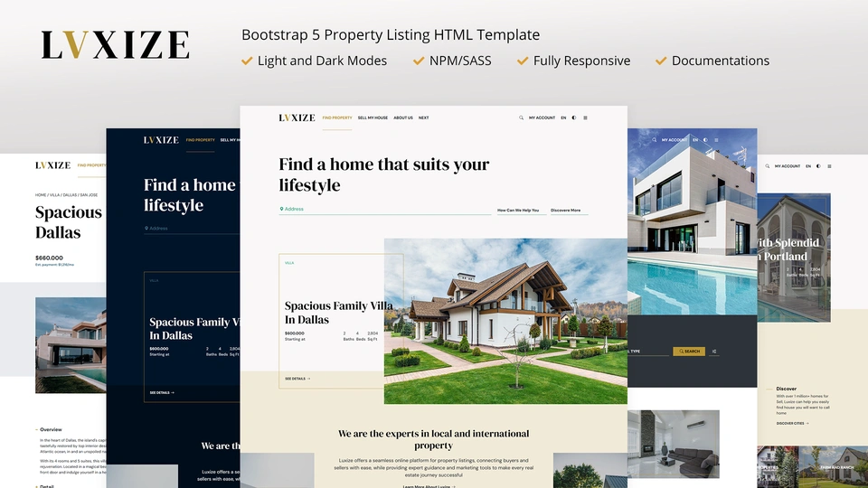Click the Fully Responsive feature text

point(581,61)
